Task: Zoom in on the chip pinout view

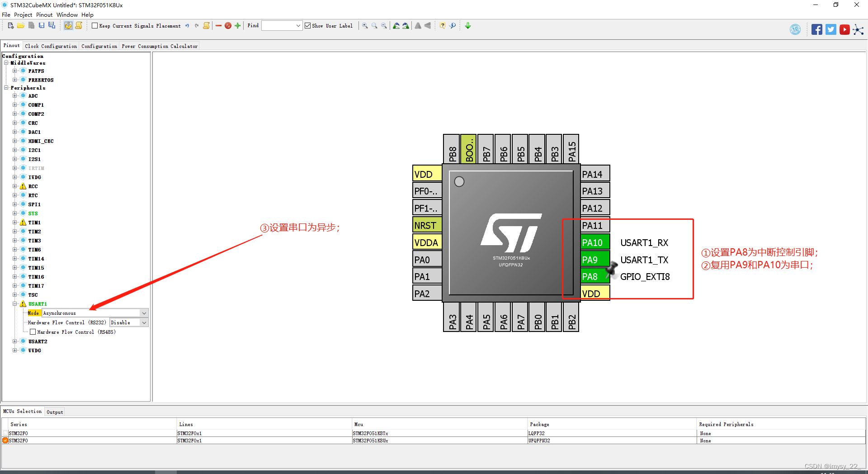Action: pyautogui.click(x=365, y=26)
